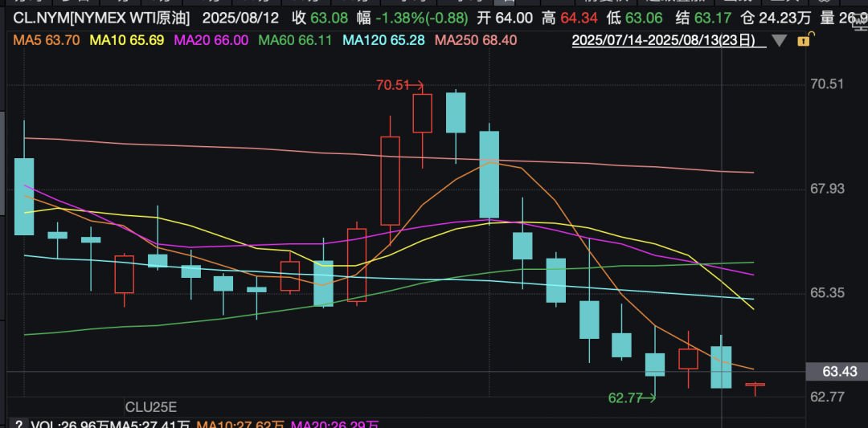Click the red arrow at the 70.51 high
This screenshot has height=428, width=868.
click(x=418, y=84)
